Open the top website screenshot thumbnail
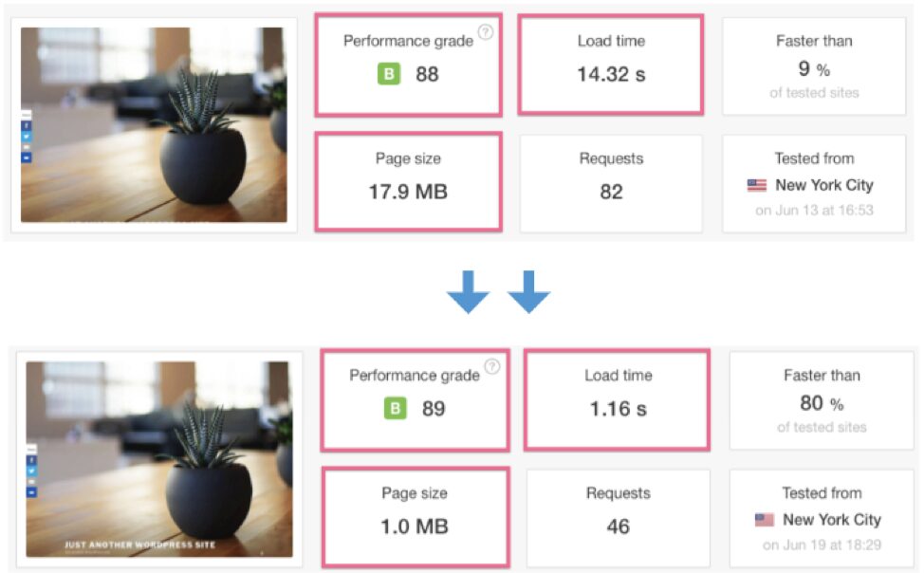 click(x=154, y=125)
